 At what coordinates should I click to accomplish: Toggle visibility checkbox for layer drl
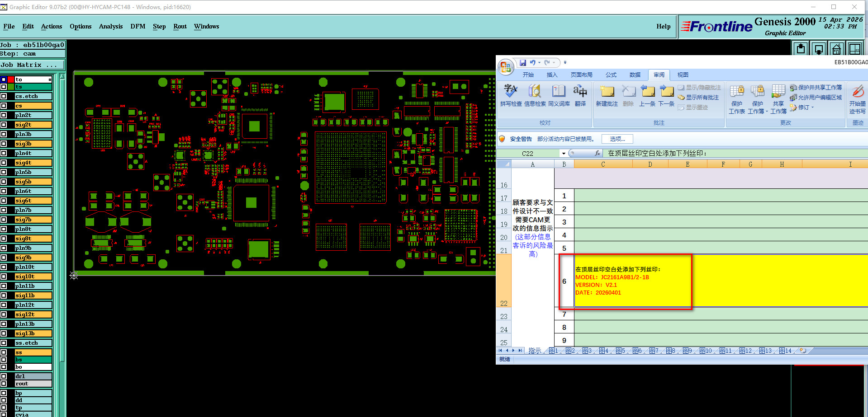click(x=4, y=376)
